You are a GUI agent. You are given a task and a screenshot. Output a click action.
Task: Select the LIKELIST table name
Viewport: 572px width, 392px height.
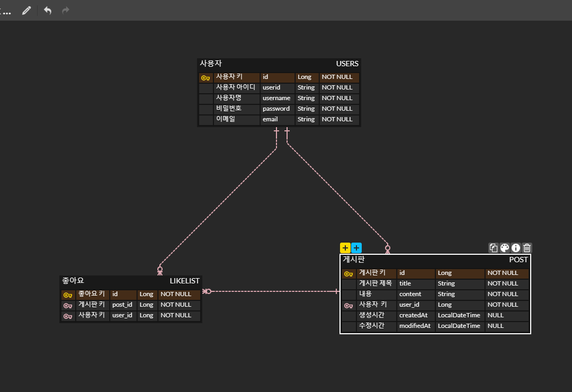coord(185,281)
